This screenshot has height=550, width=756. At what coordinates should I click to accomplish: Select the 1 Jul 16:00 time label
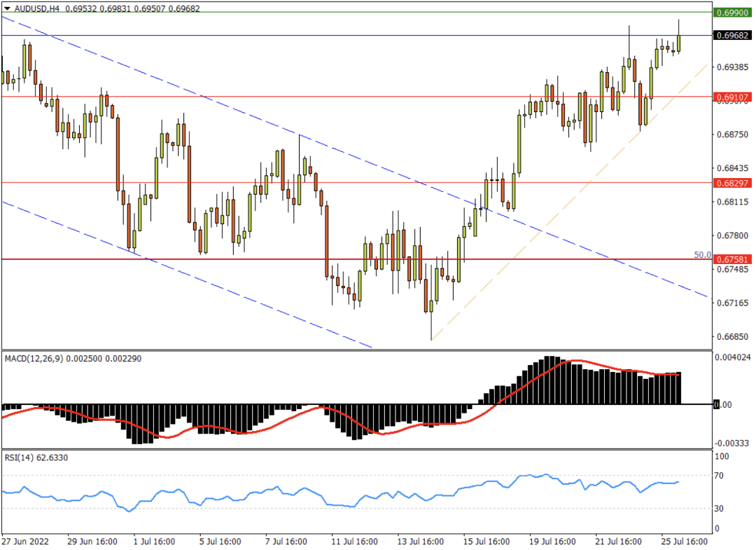click(x=154, y=541)
